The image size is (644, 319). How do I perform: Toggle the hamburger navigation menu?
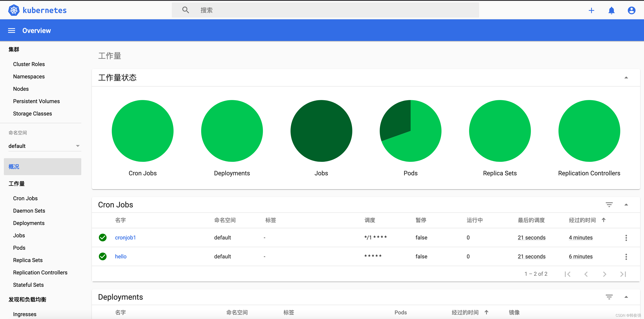(12, 31)
